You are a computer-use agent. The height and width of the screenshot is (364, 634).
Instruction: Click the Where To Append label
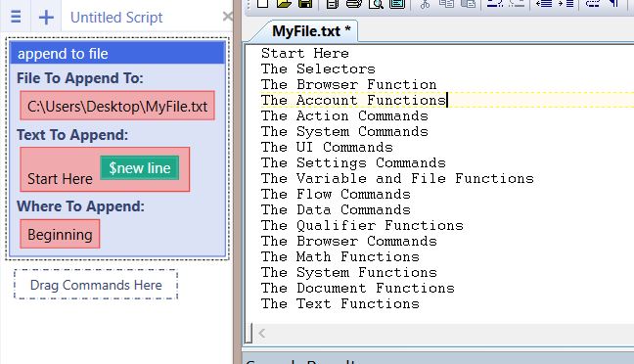click(80, 206)
